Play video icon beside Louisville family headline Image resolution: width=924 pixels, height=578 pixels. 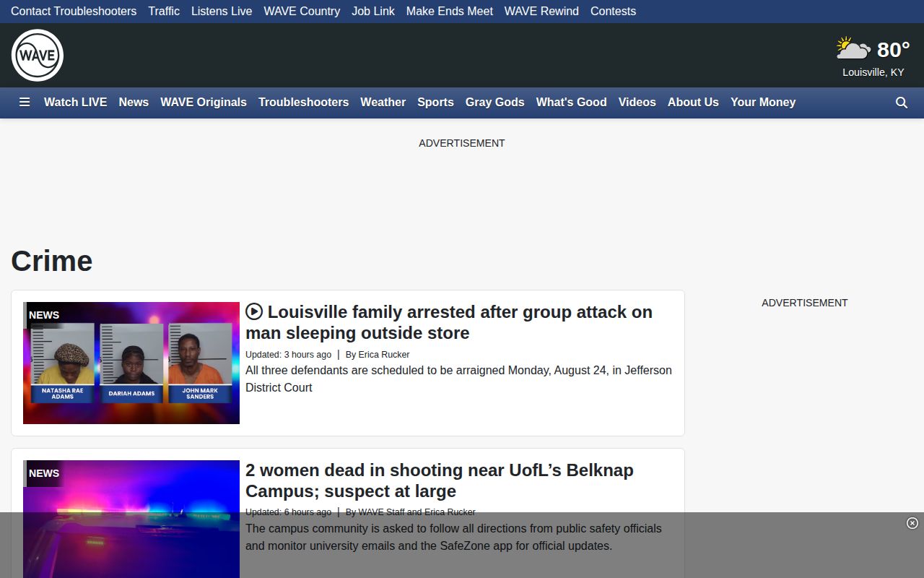point(254,311)
